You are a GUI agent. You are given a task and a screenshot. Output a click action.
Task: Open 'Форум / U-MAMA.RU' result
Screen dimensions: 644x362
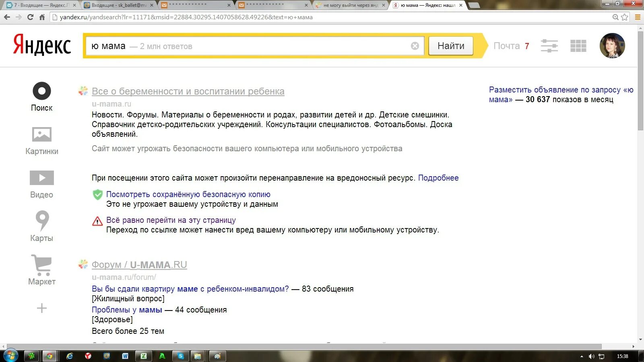(x=139, y=265)
